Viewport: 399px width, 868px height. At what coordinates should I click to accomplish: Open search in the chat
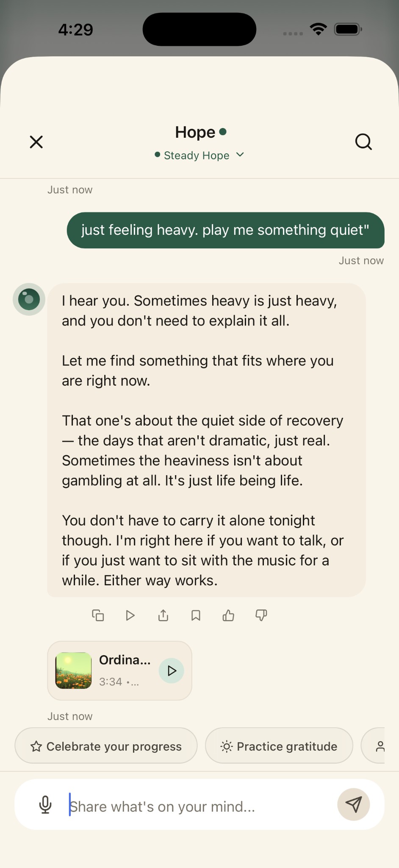pyautogui.click(x=363, y=142)
